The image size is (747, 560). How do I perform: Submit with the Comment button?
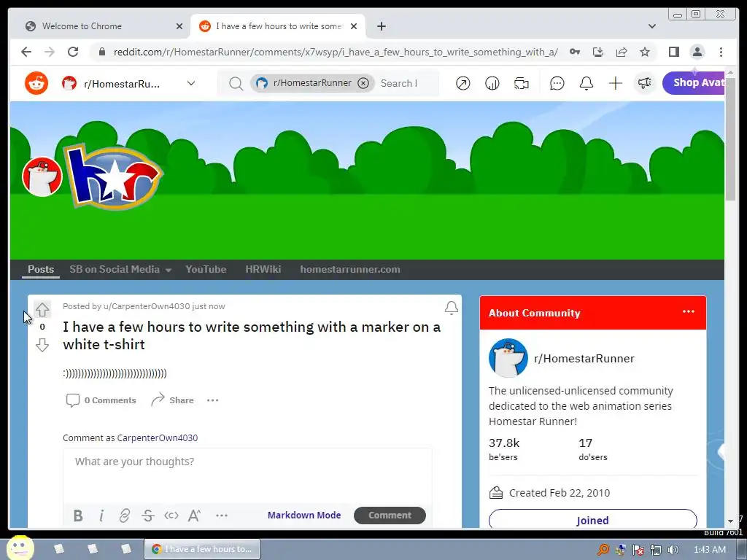point(390,516)
